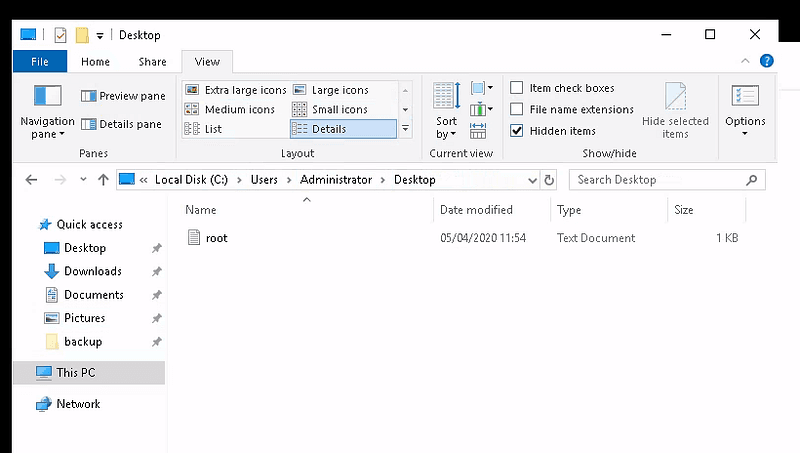
Task: Select the Details layout button
Action: pos(342,129)
